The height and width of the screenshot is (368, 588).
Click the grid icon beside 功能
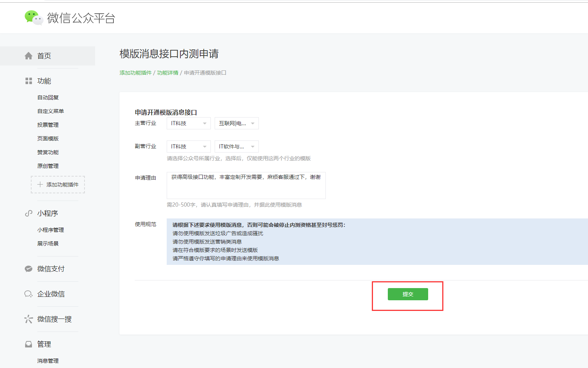point(29,81)
